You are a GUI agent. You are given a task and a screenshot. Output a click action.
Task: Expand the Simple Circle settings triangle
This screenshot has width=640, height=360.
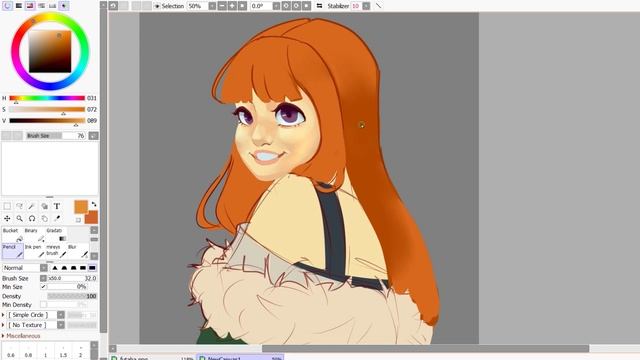[x=3, y=315]
